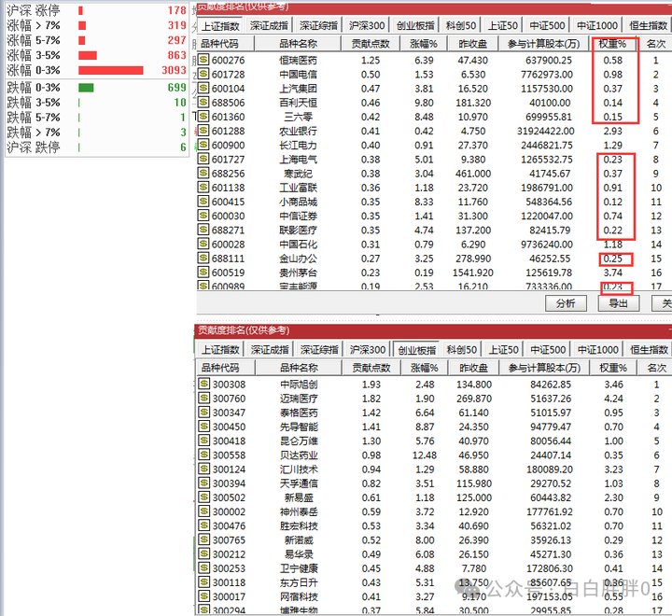672x616 pixels.
Task: Click the 沪深 跌停 row showing 6
Action: [x=96, y=147]
